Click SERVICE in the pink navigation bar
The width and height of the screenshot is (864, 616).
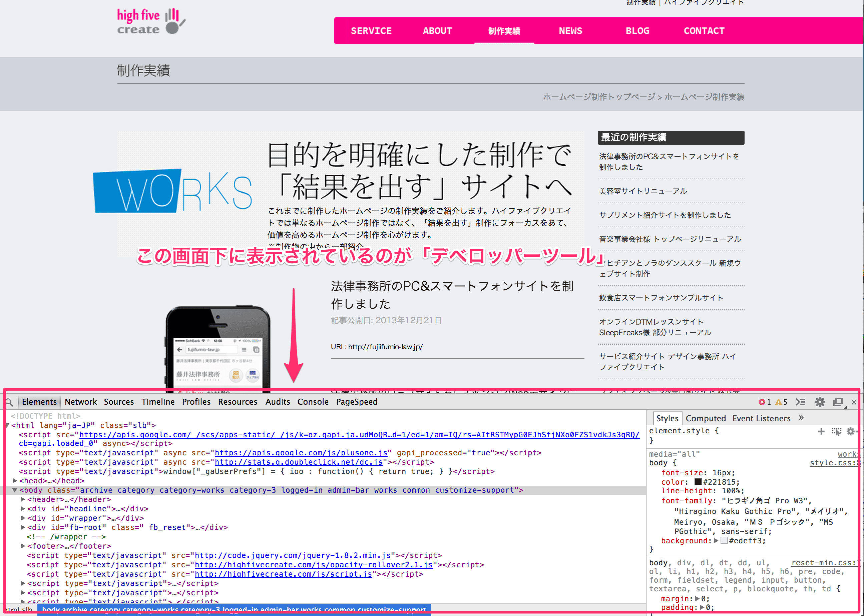(371, 31)
